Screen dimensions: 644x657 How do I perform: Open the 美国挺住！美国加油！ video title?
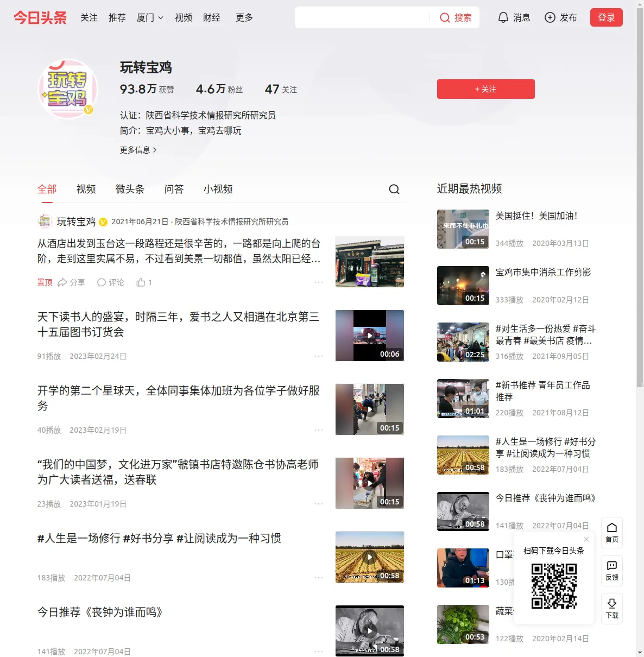[x=537, y=216]
